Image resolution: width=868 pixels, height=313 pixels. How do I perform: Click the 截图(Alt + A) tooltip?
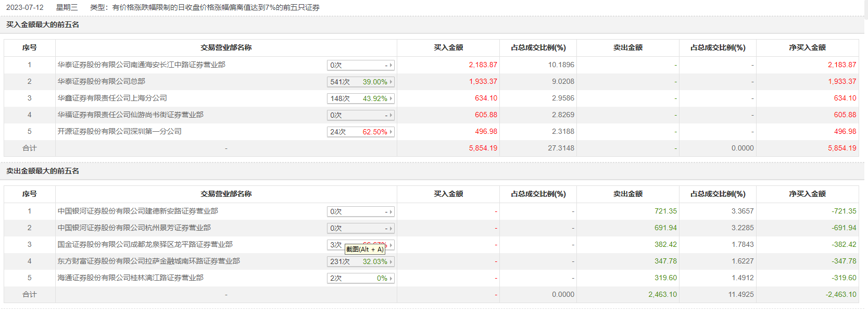point(365,249)
